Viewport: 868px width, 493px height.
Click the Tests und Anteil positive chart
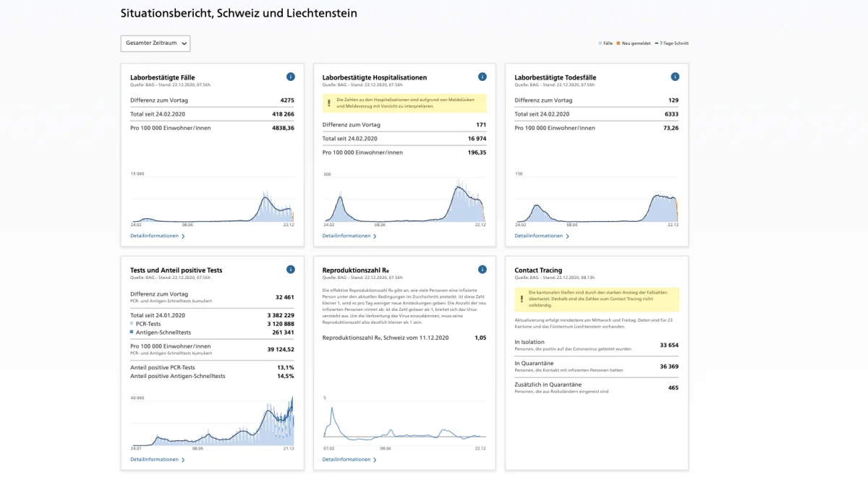[212, 423]
